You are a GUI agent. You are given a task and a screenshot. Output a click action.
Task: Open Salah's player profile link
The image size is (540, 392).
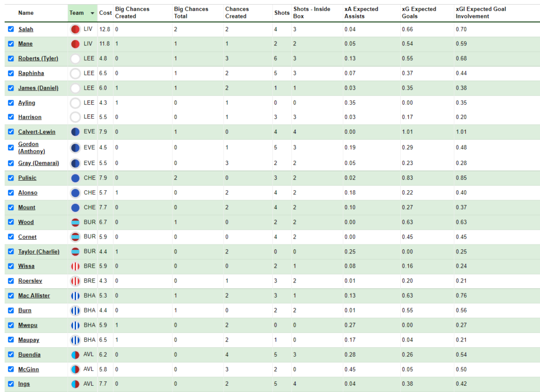click(25, 29)
